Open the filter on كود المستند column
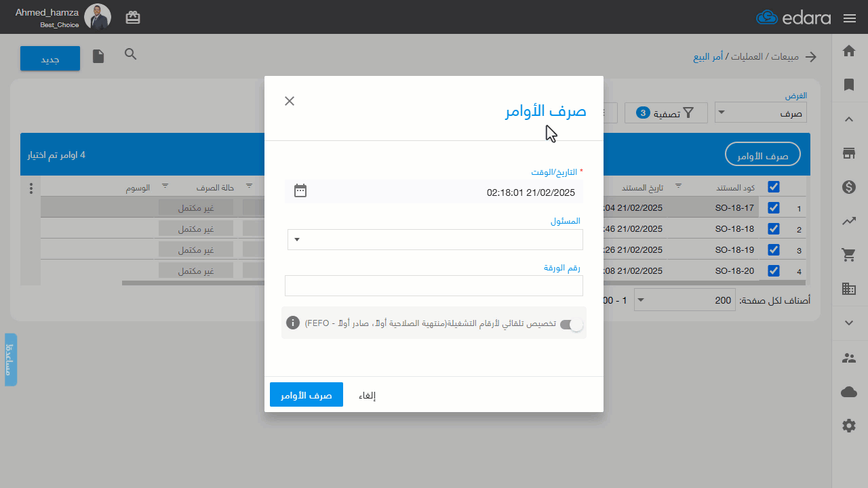Screen dimensions: 868x488 coord(679,186)
